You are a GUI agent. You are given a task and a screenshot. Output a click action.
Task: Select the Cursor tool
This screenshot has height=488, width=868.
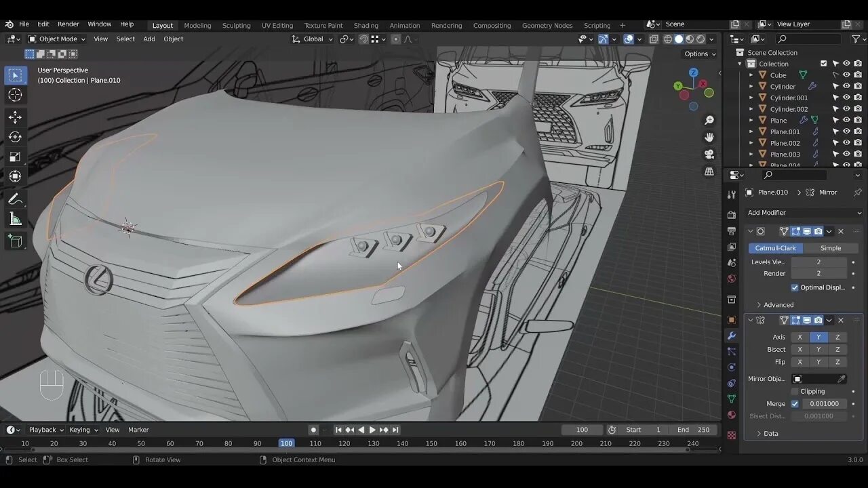coord(15,95)
